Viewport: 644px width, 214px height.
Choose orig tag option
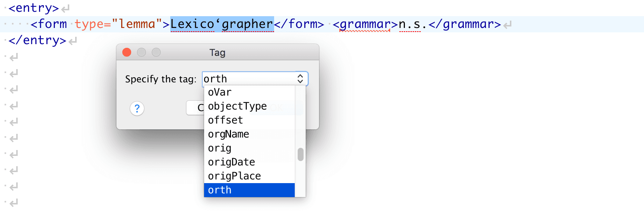(249, 148)
